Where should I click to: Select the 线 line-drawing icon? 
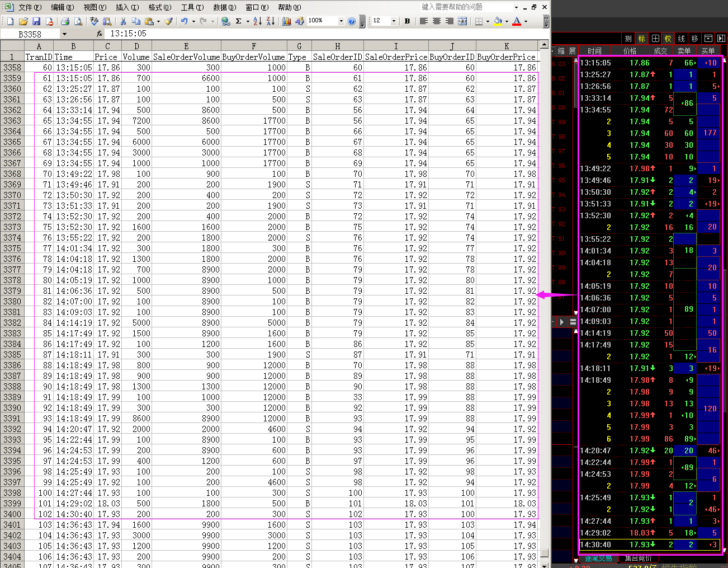(x=681, y=39)
